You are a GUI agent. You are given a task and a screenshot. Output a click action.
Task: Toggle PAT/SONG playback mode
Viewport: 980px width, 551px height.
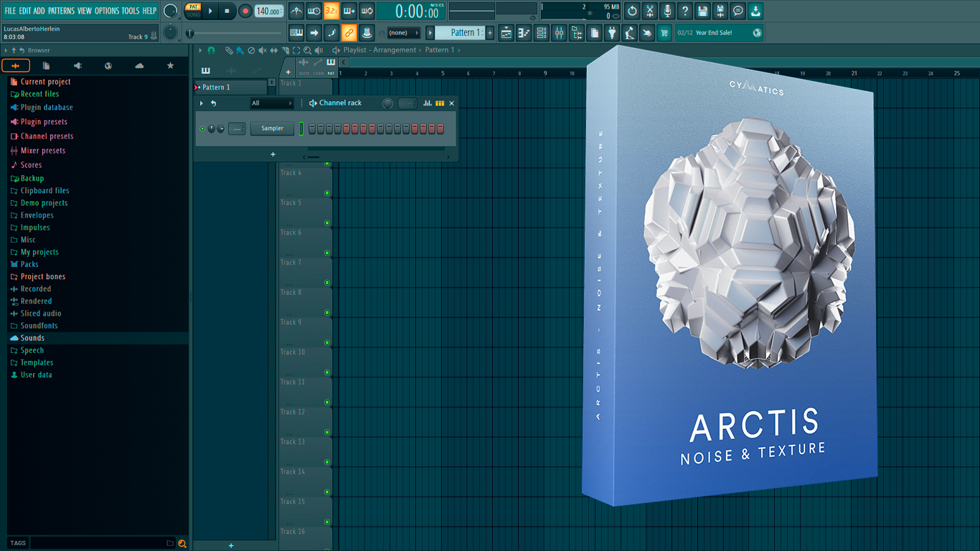193,11
